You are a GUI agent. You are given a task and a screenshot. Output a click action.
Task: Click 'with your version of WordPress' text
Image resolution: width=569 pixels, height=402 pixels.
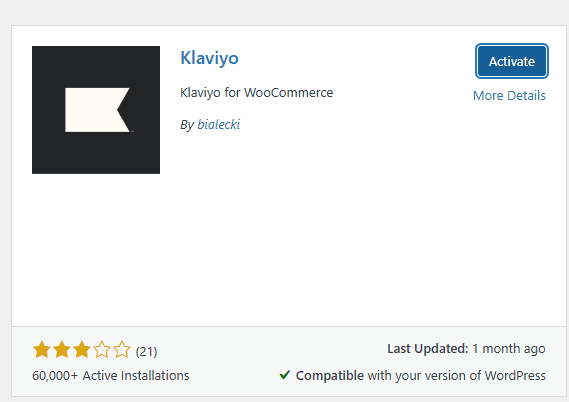[x=457, y=376]
